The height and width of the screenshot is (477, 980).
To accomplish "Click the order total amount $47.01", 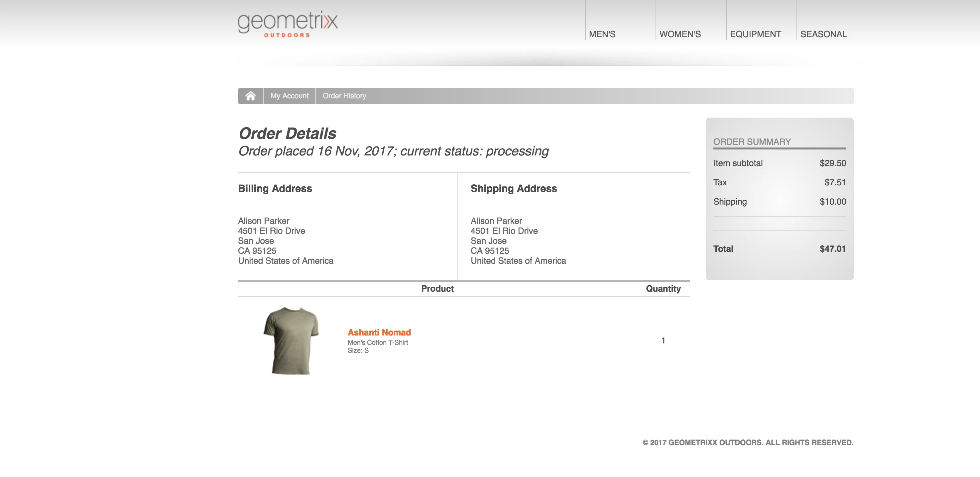I will [x=832, y=248].
